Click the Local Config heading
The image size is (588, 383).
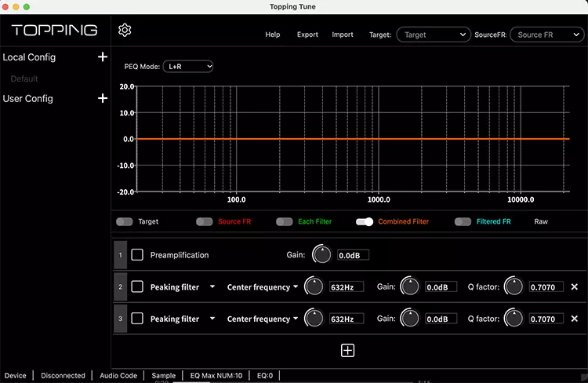click(29, 57)
